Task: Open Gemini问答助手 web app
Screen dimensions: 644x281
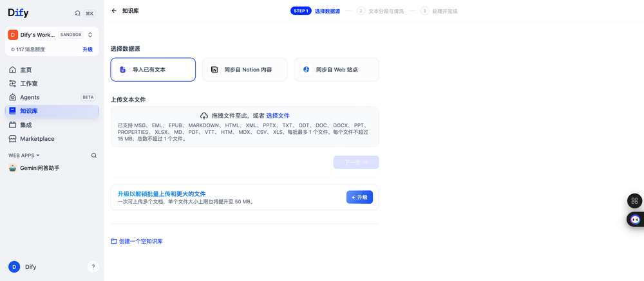Action: (x=52, y=168)
